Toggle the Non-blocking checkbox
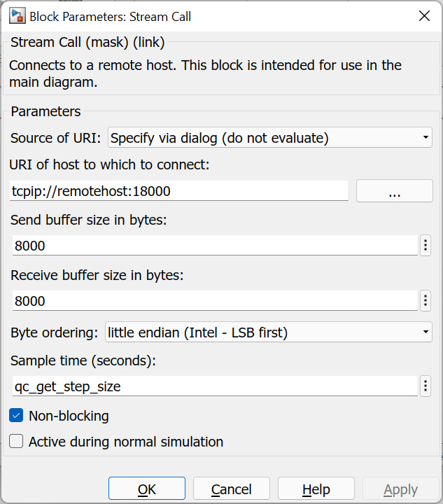Viewport: 443px width, 504px height. (x=17, y=416)
